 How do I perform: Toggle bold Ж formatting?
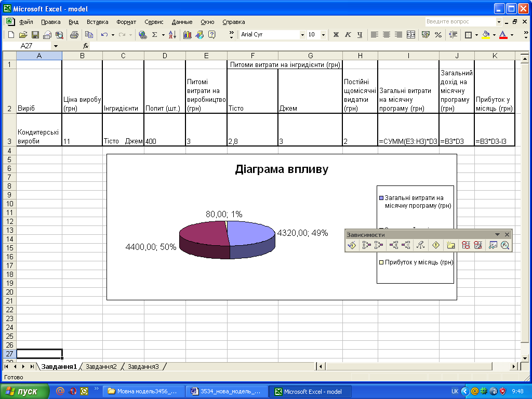click(336, 35)
